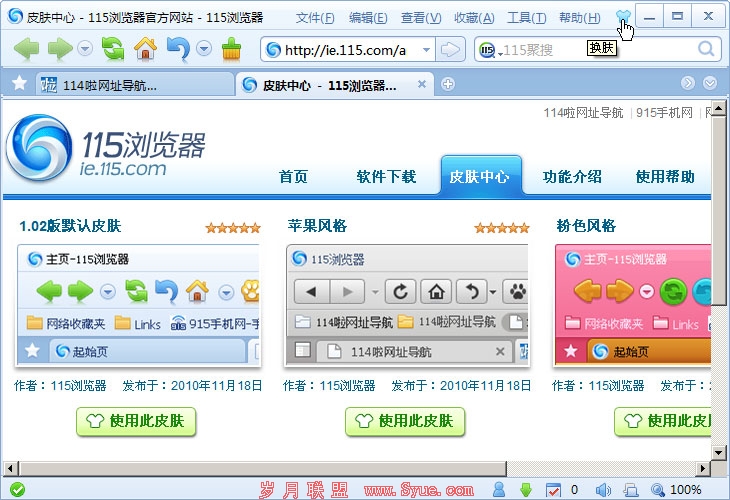Click the tab scroll right arrow icon
Viewport: 730px width, 500px height.
pos(688,83)
